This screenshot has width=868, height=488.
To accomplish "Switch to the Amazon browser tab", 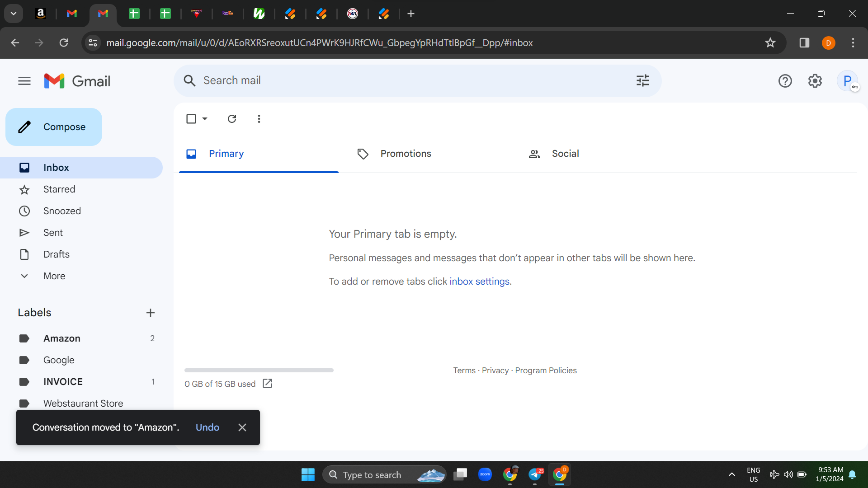I will pyautogui.click(x=41, y=14).
